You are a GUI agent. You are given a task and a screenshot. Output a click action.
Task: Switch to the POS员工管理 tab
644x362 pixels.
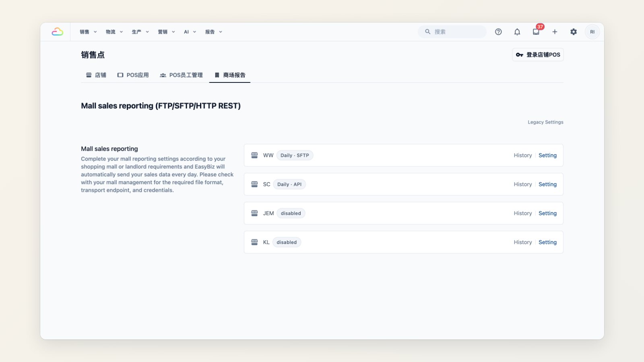point(181,75)
